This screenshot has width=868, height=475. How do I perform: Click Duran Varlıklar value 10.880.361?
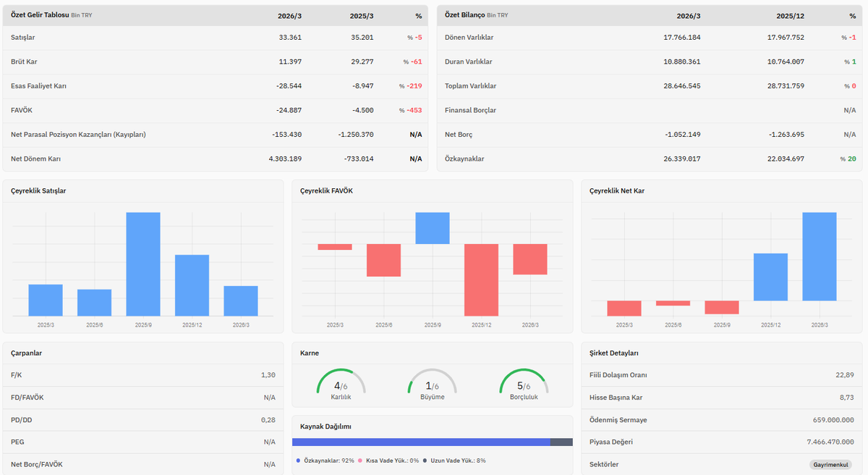coord(681,62)
